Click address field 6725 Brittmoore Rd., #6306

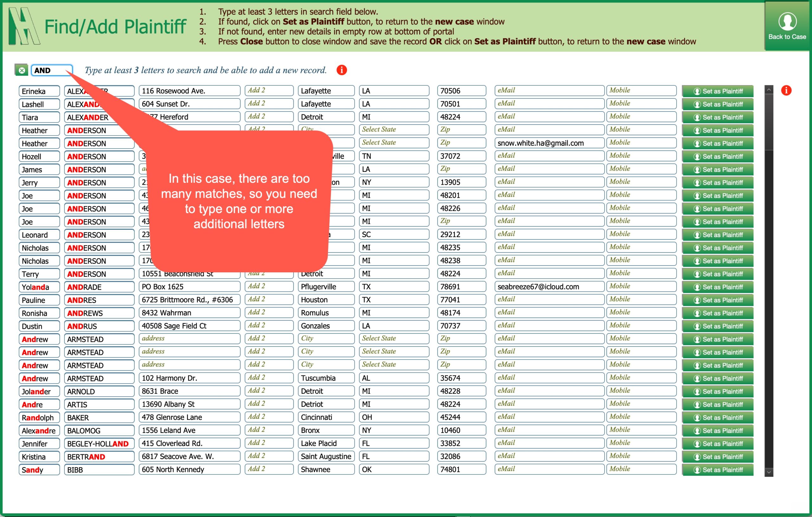[x=189, y=300]
